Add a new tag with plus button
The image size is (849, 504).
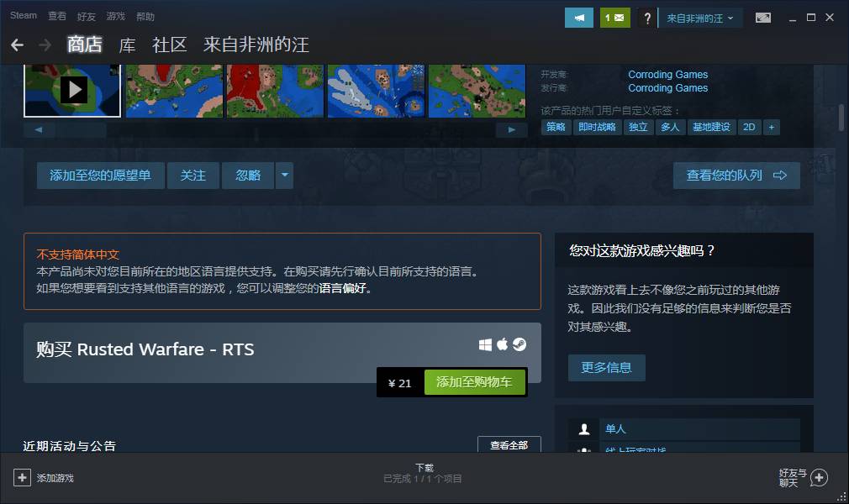pyautogui.click(x=771, y=127)
